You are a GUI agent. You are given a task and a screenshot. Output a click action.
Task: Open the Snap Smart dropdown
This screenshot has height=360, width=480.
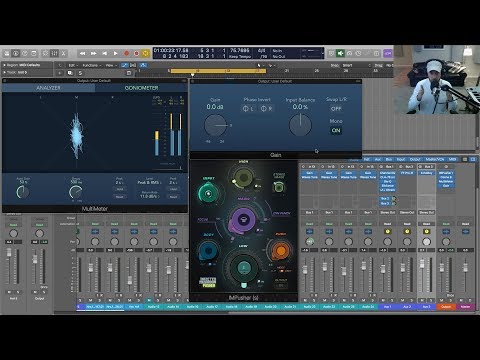tap(356, 65)
